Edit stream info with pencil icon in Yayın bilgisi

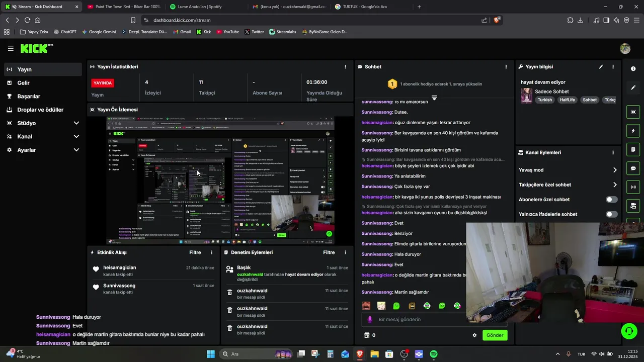601,66
